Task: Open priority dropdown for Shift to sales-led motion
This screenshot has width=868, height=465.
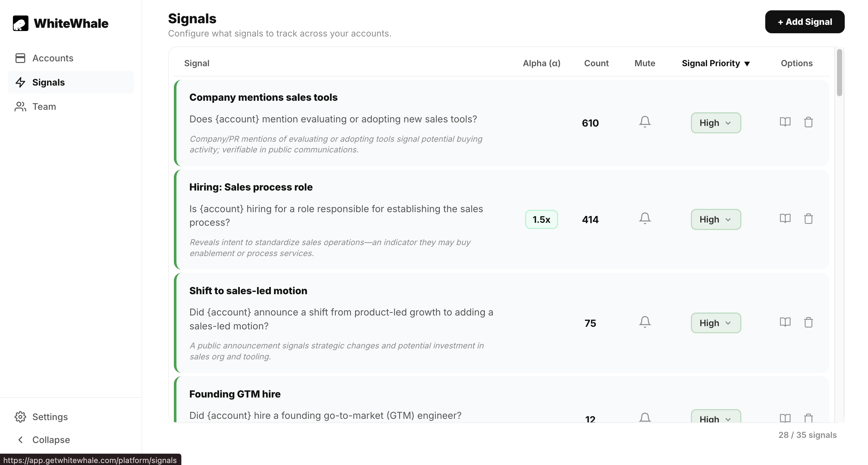Action: coord(716,323)
